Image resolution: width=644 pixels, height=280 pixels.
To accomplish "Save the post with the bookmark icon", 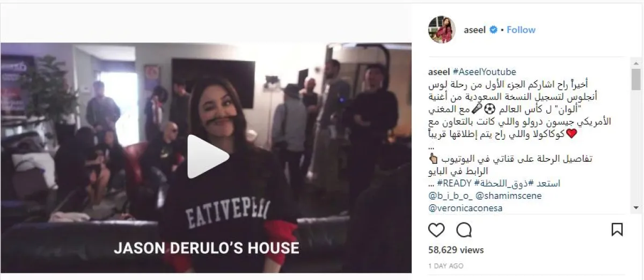I will tap(617, 230).
